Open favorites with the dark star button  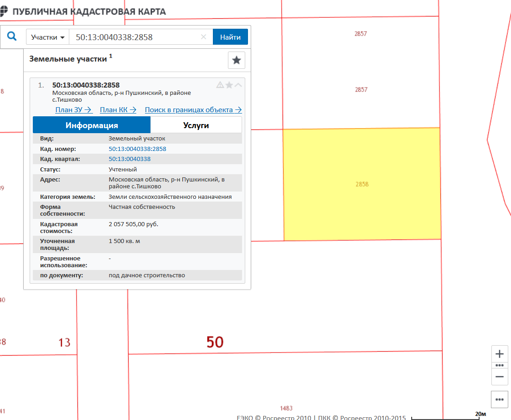pyautogui.click(x=236, y=60)
